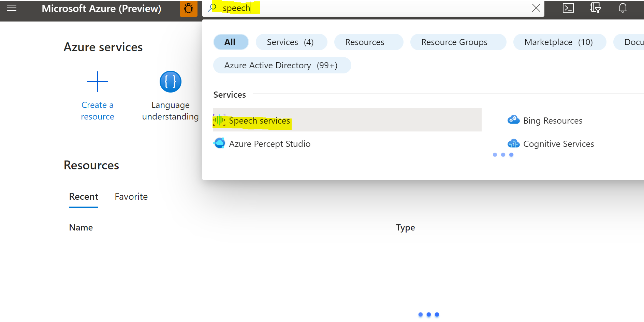Switch to the Favorite tab

tap(131, 197)
